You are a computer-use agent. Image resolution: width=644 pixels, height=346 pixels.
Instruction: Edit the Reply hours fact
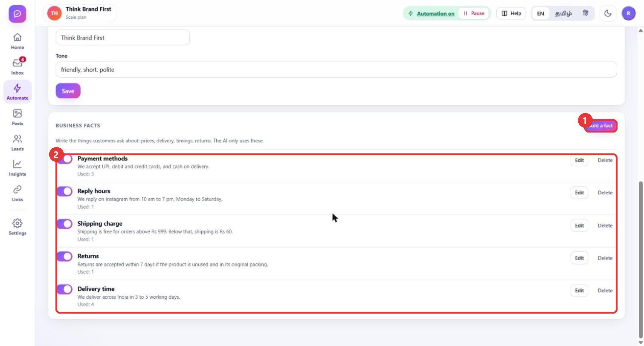(x=579, y=193)
